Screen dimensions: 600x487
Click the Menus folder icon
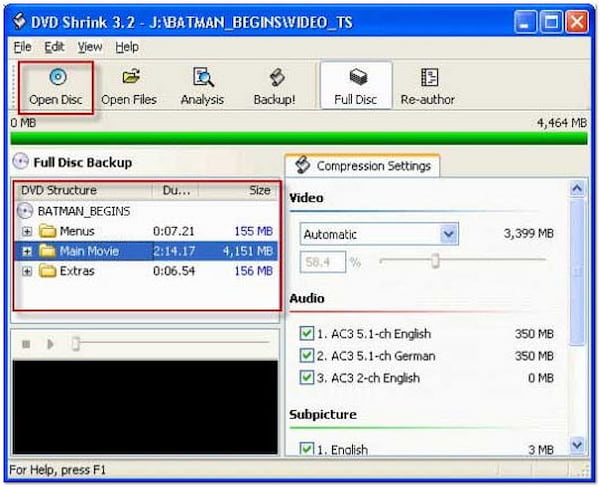[x=47, y=231]
